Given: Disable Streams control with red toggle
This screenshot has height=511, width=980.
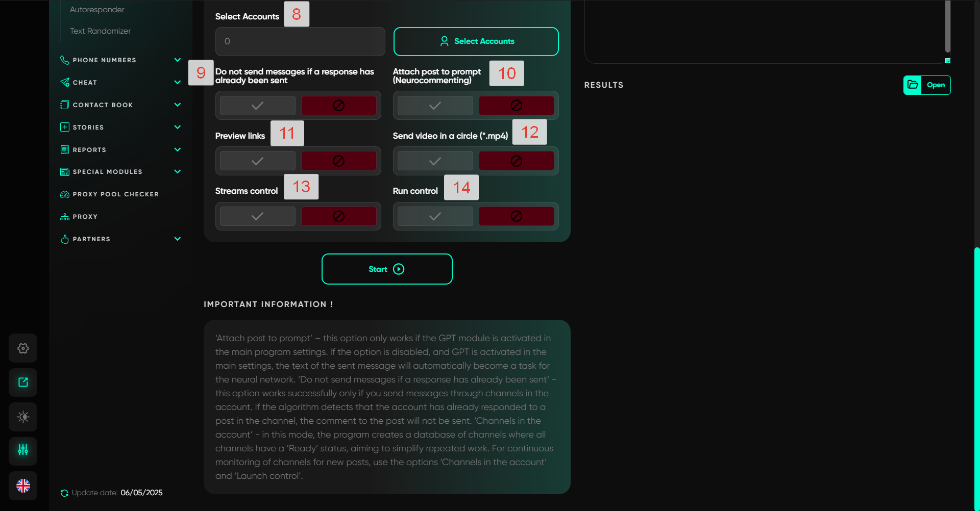Looking at the screenshot, I should click(x=338, y=216).
